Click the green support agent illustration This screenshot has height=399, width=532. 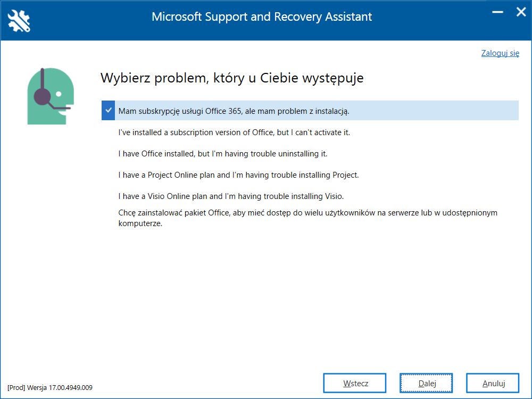click(51, 96)
